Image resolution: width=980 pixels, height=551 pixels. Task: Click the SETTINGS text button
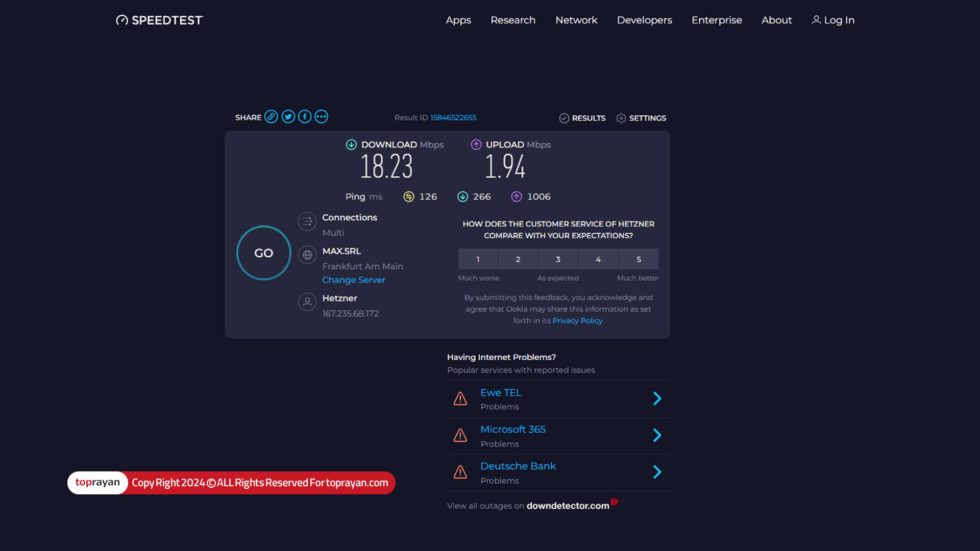tap(648, 118)
